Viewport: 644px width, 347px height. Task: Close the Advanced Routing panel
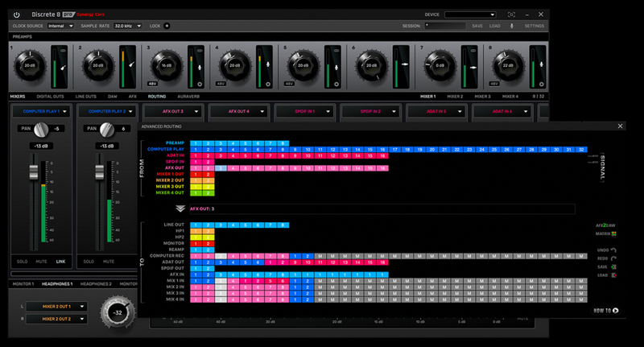[x=620, y=126]
